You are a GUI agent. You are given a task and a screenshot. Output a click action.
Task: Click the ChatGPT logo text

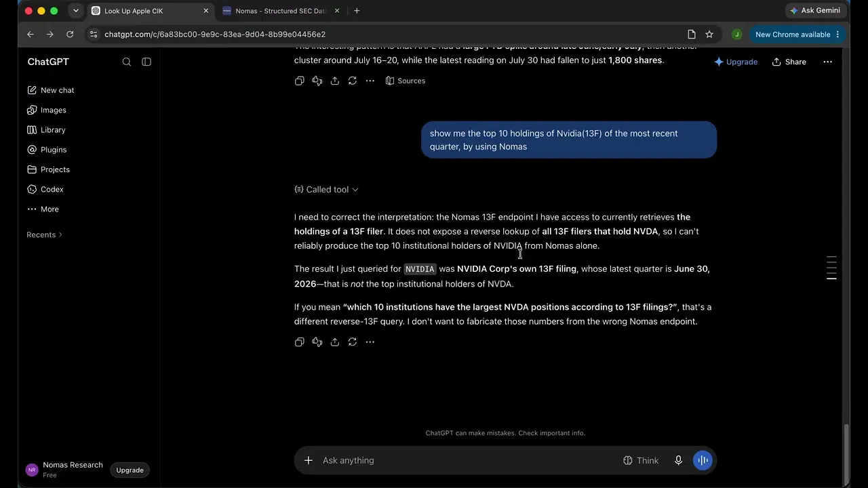tap(48, 62)
